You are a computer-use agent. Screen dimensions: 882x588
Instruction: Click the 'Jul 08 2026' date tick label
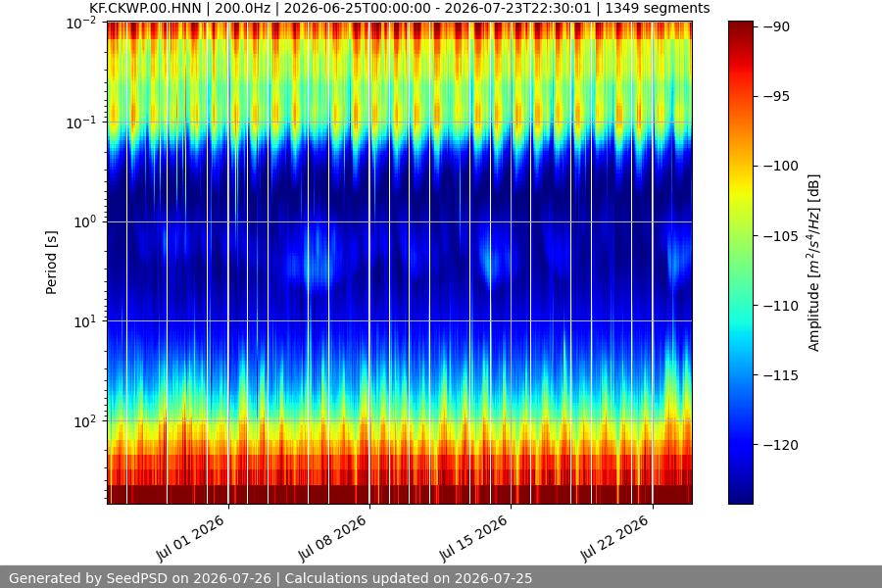(332, 538)
